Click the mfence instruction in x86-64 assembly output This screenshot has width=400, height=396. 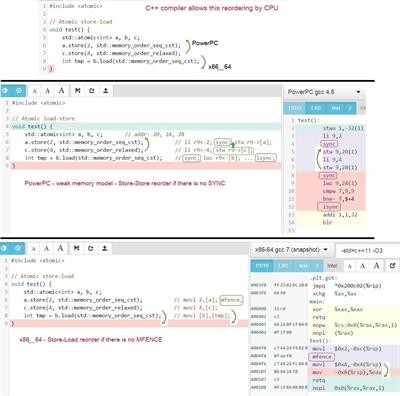322,357
